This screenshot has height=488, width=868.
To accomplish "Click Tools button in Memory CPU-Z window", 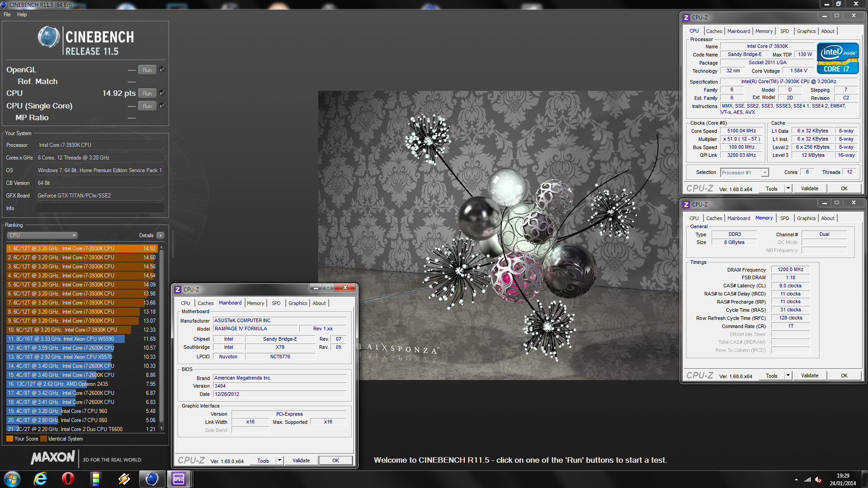I will (x=772, y=375).
